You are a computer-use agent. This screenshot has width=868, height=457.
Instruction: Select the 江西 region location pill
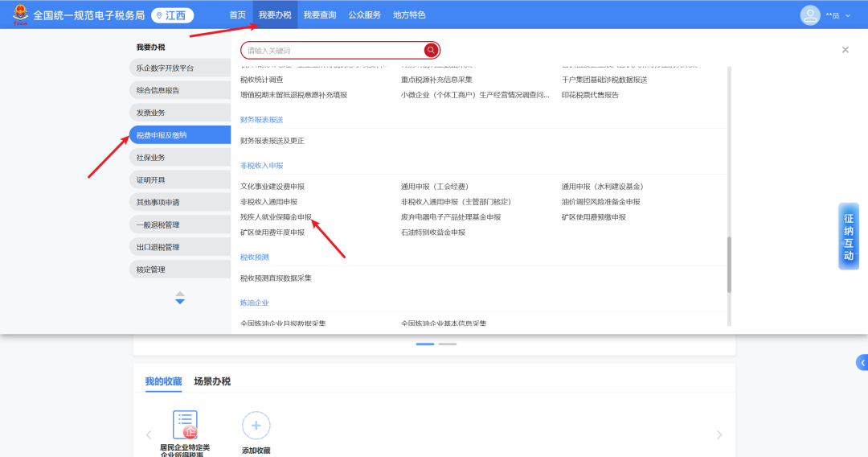tap(173, 15)
